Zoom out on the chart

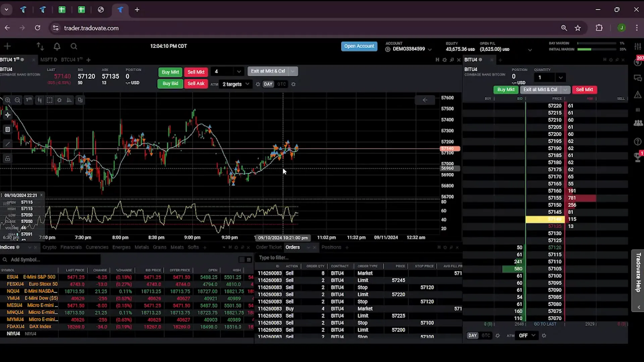[x=17, y=100]
